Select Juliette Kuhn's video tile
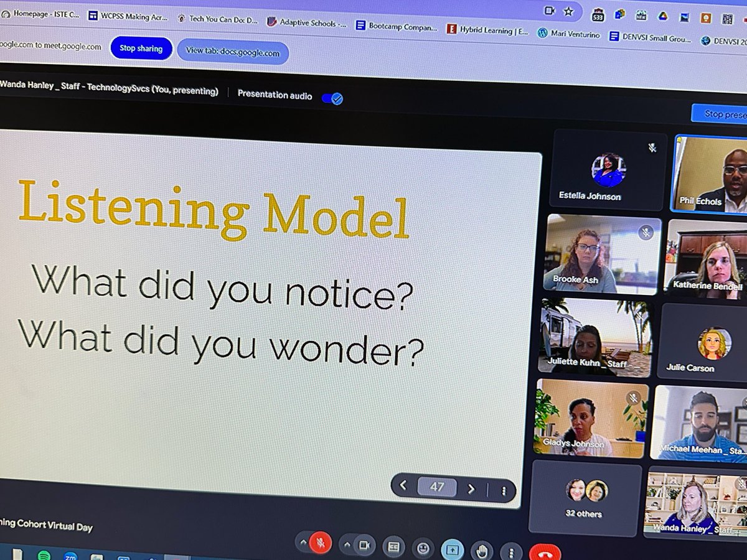This screenshot has width=747, height=560. point(595,337)
